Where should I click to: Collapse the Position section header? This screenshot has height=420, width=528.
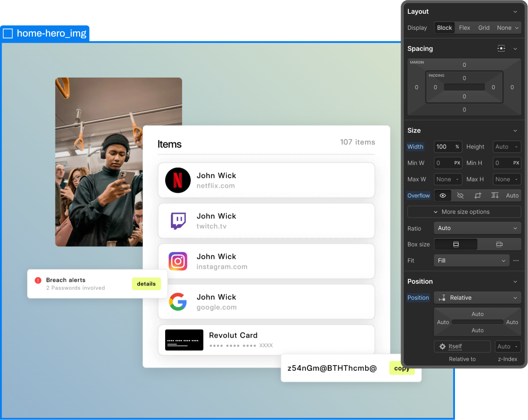coord(515,281)
